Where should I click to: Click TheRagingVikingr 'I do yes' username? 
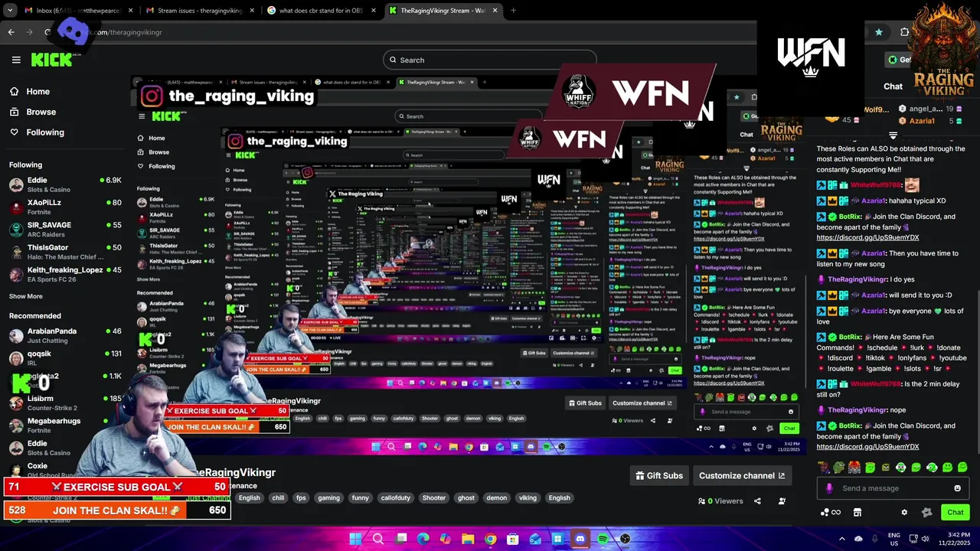(857, 279)
